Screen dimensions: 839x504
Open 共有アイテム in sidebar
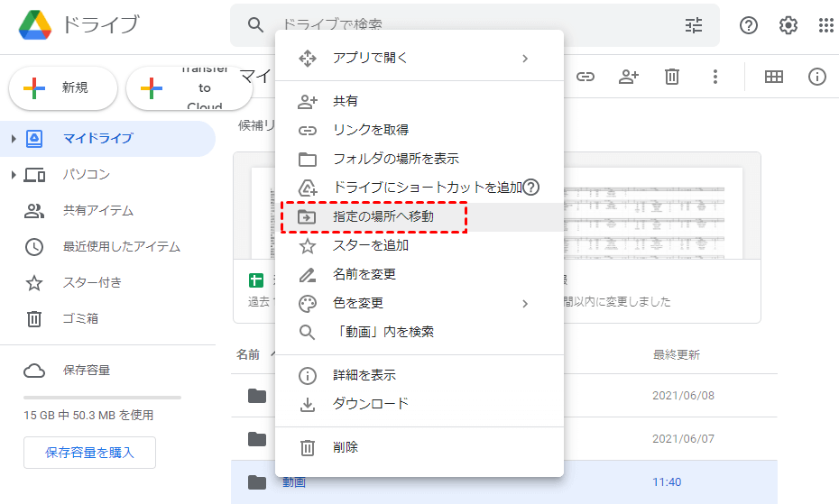pos(107,211)
